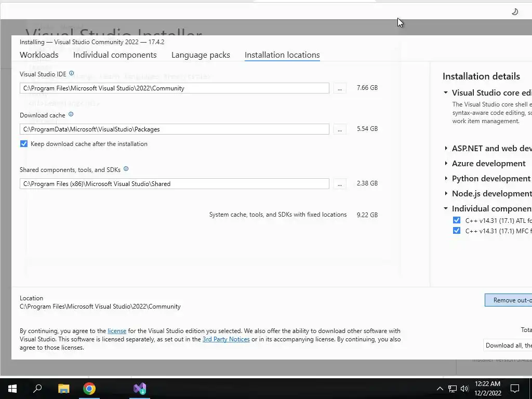Collapse Individual components section
532x399 pixels.
pos(446,208)
